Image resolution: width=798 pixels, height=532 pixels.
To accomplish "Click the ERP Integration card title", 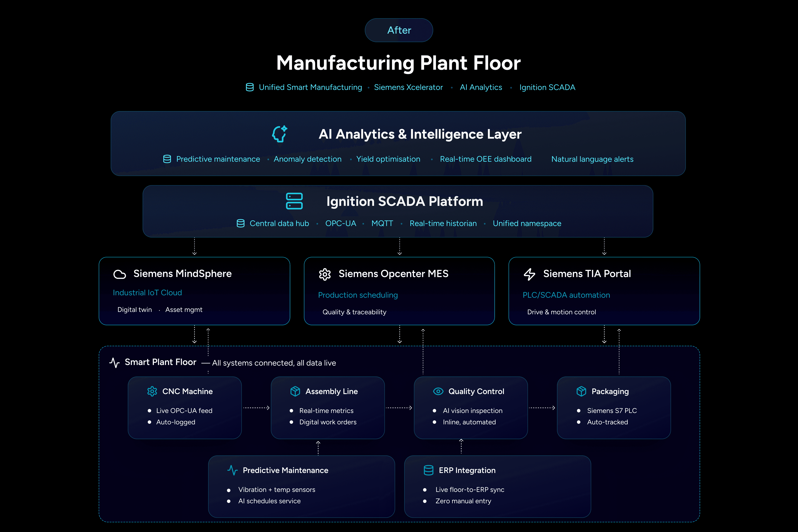I will pos(467,470).
